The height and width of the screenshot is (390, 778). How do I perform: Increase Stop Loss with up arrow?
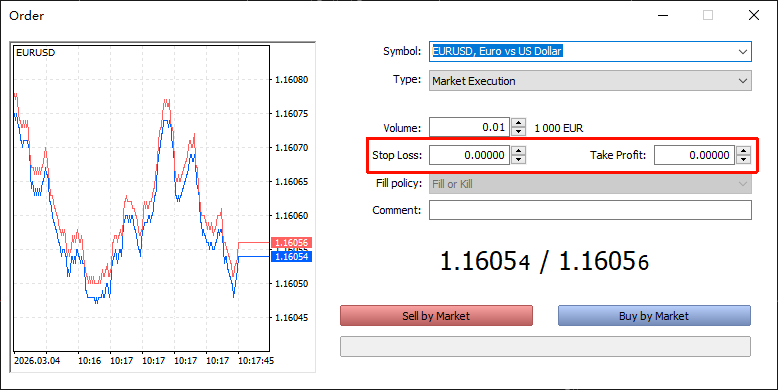519,150
